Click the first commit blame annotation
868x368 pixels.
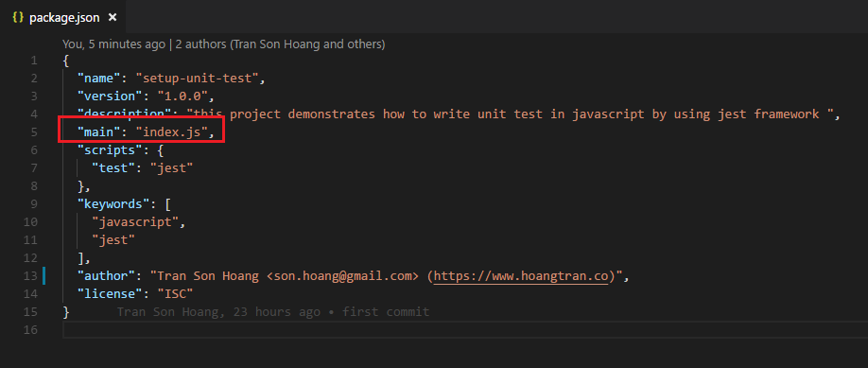[x=273, y=312]
